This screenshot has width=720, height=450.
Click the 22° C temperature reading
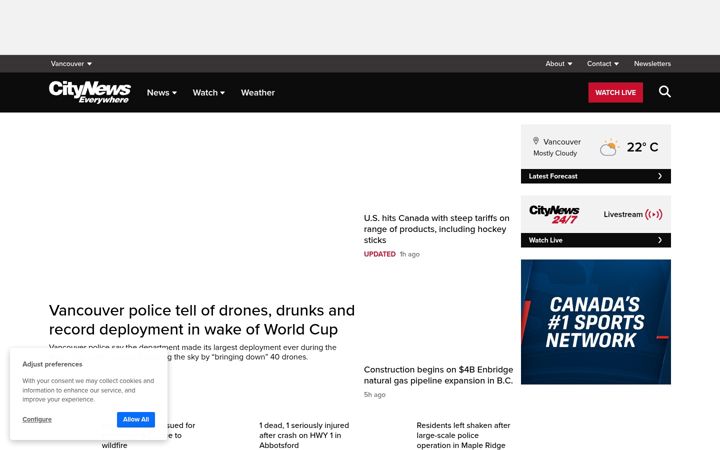[642, 147]
